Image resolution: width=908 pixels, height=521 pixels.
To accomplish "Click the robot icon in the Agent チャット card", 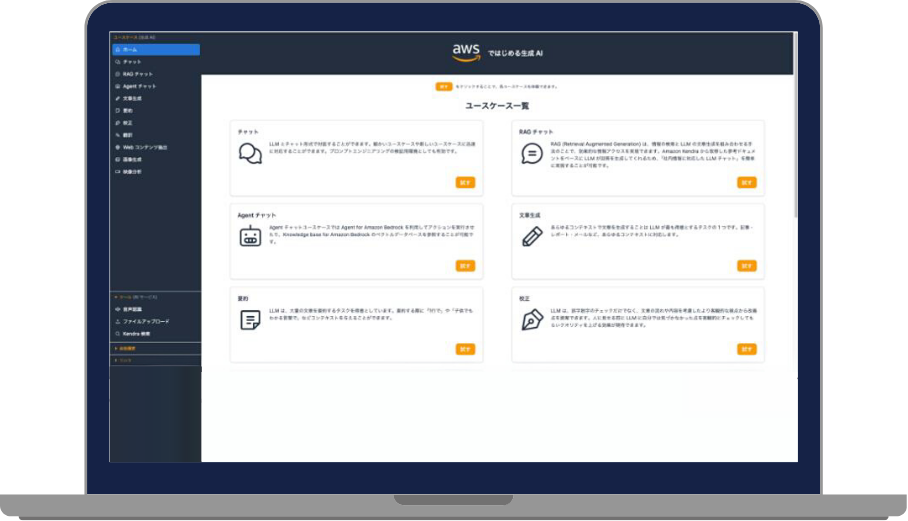I will click(x=250, y=237).
